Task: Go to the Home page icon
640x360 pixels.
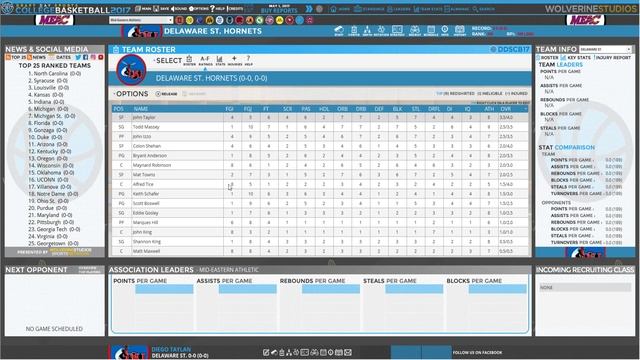Action: [x=340, y=9]
